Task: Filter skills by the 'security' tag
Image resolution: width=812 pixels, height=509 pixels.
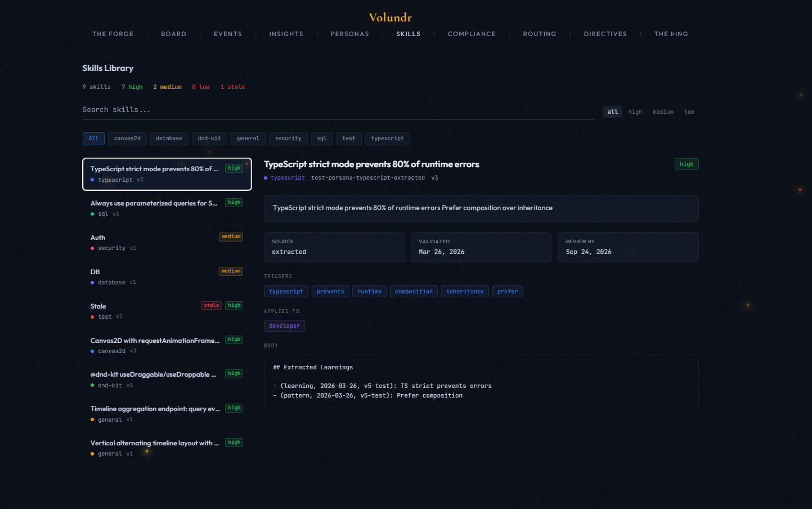Action: 288,139
